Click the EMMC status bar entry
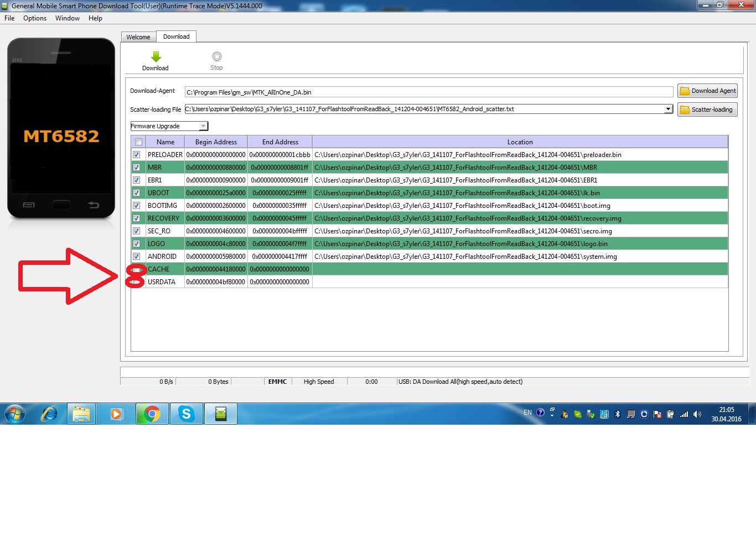 pyautogui.click(x=277, y=382)
